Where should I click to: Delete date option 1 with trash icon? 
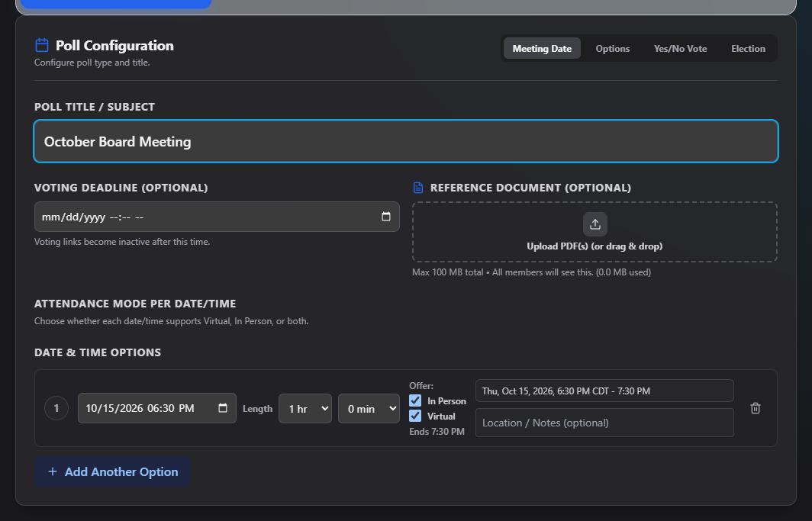(x=756, y=407)
